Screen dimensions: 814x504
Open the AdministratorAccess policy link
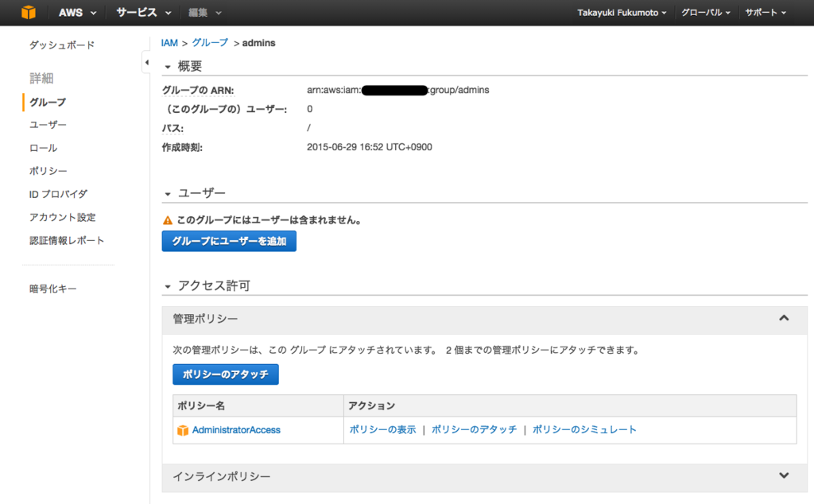tap(236, 430)
